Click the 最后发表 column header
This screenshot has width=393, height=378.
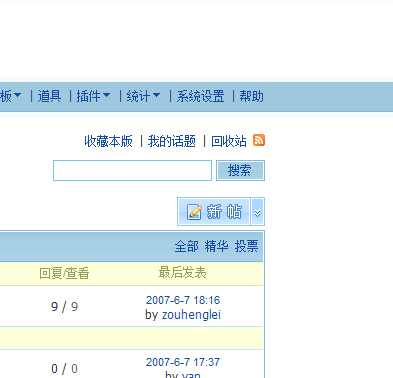[x=182, y=273]
